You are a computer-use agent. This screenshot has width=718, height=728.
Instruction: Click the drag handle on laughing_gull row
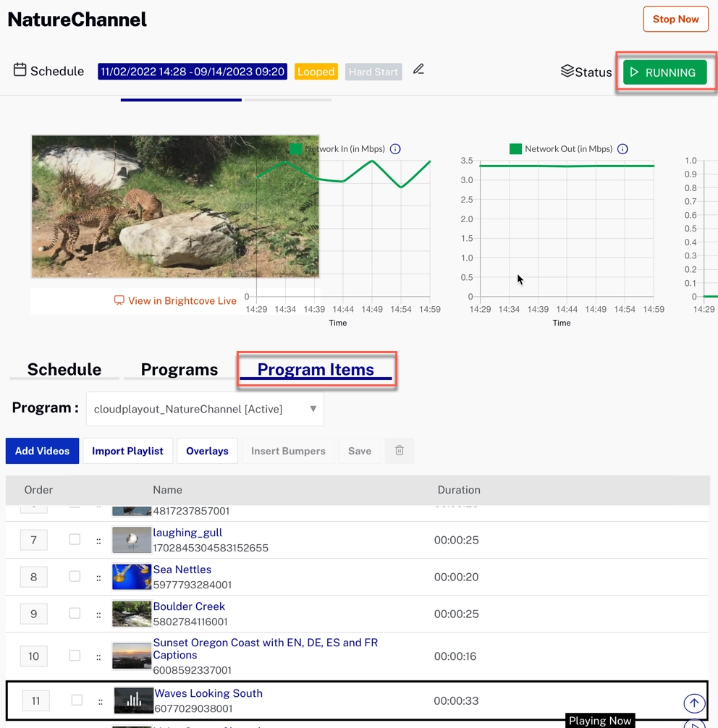click(x=99, y=539)
